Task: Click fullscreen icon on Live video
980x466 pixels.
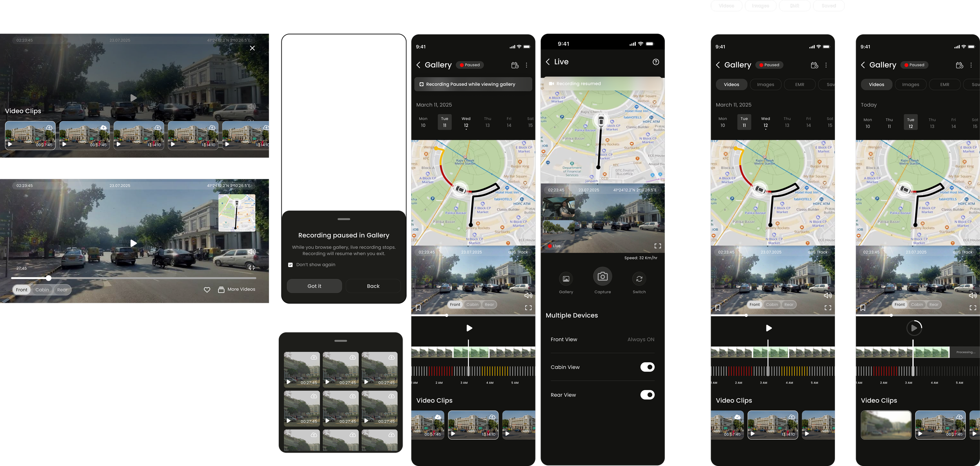Action: point(658,246)
